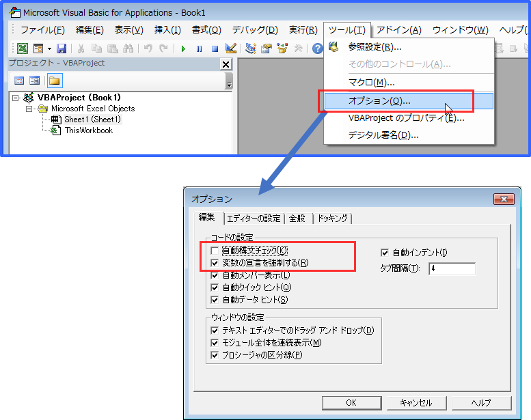The image size is (531, 420).
Task: Switch to the ドッキング tab
Action: tap(333, 219)
